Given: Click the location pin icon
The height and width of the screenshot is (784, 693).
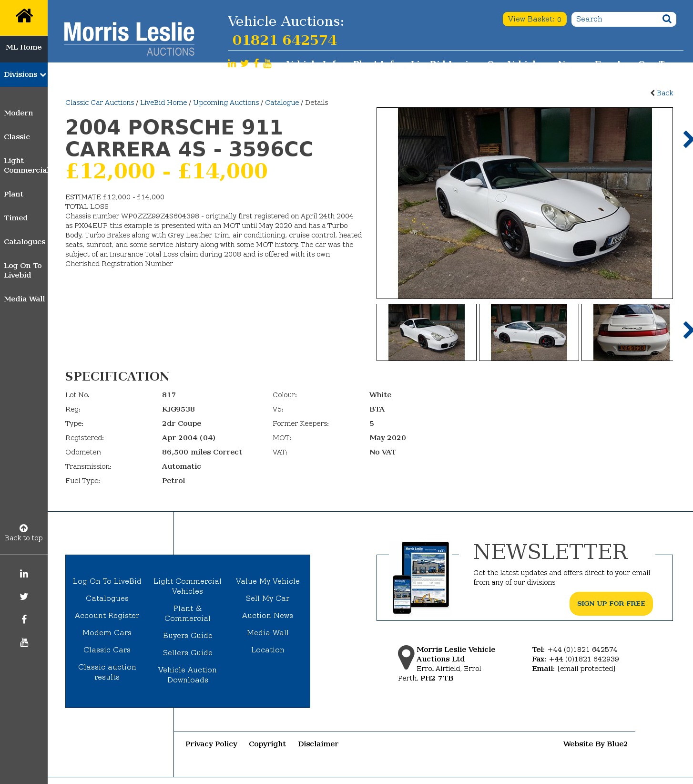Looking at the screenshot, I should point(406,657).
